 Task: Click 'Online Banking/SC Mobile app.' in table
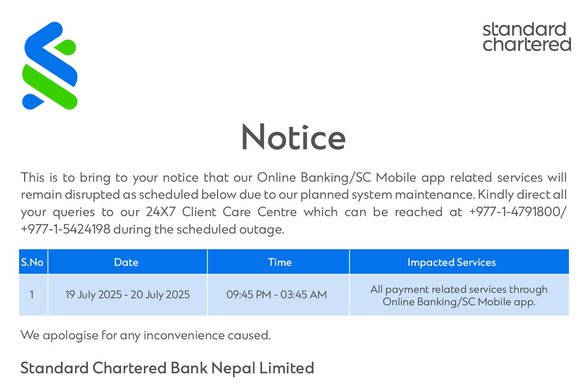[x=459, y=302]
